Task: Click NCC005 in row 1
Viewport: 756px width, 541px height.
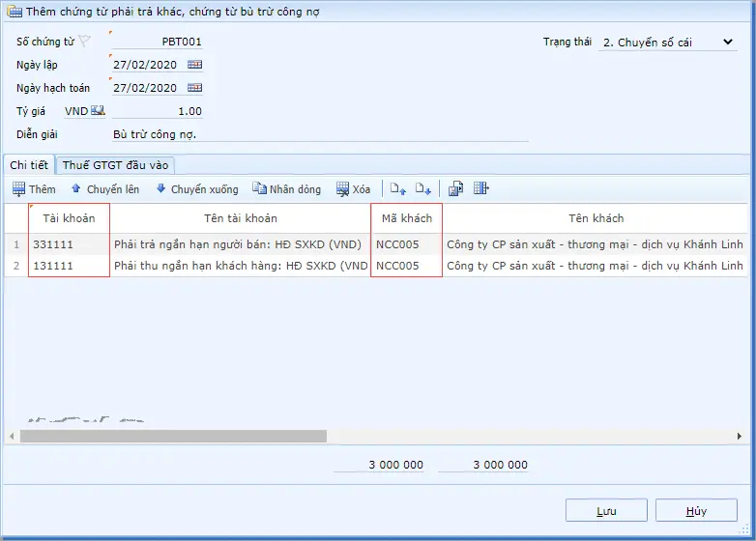Action: click(x=407, y=244)
